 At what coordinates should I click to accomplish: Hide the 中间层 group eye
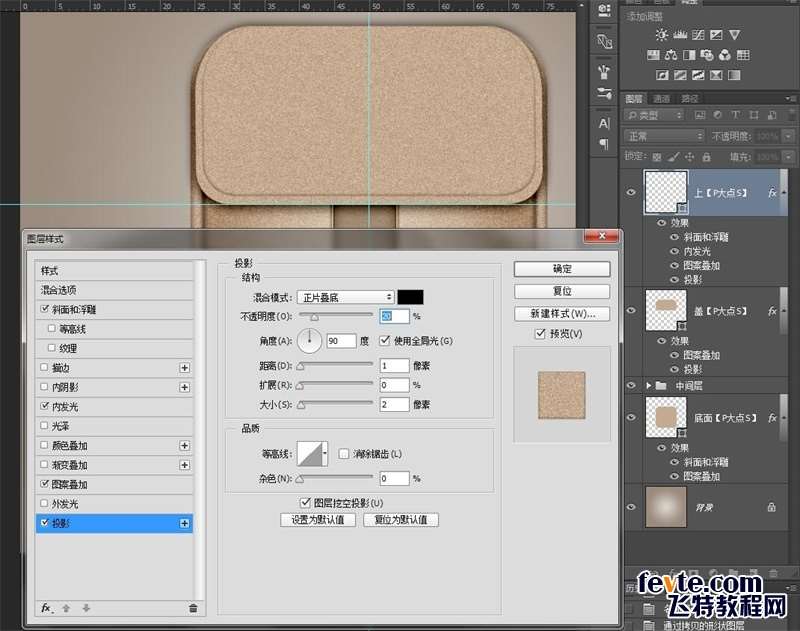tap(632, 386)
